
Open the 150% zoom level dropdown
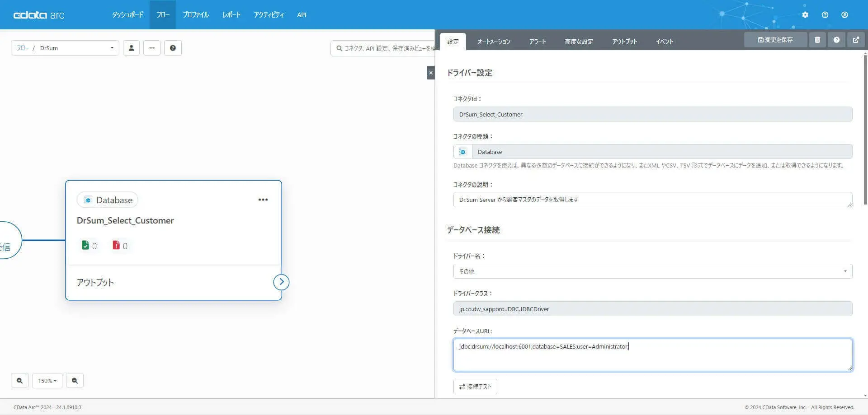coord(47,381)
